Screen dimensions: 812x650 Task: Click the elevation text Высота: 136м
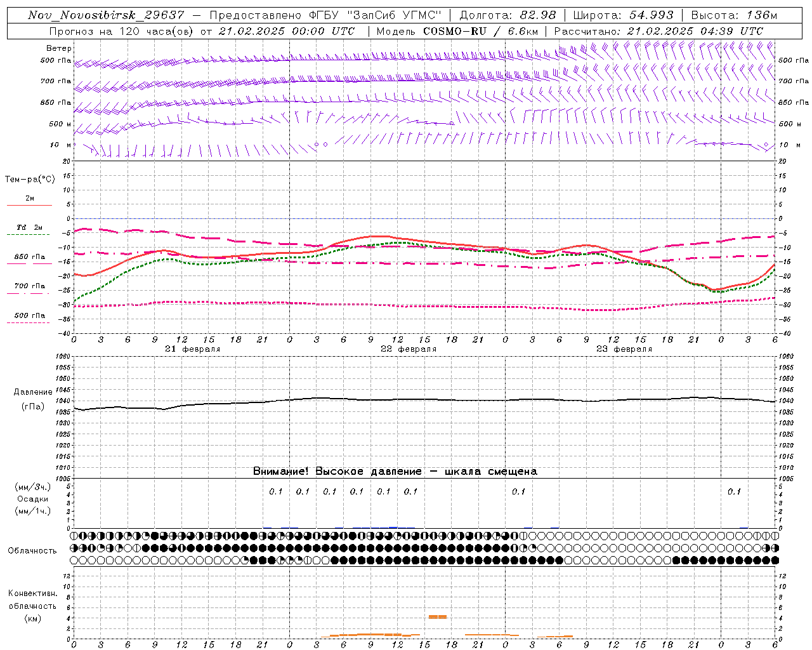click(x=734, y=15)
